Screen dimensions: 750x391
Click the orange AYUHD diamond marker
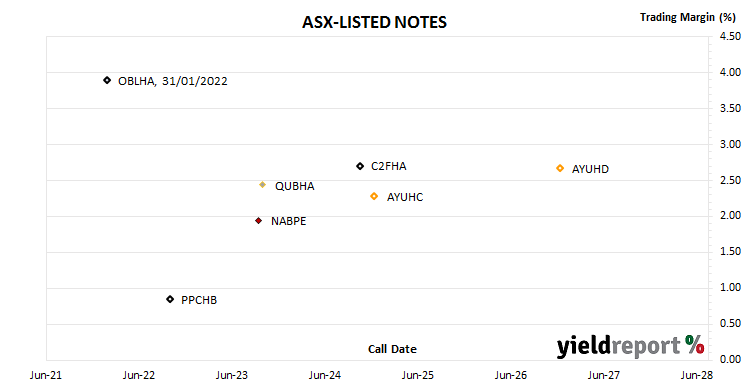coord(560,168)
